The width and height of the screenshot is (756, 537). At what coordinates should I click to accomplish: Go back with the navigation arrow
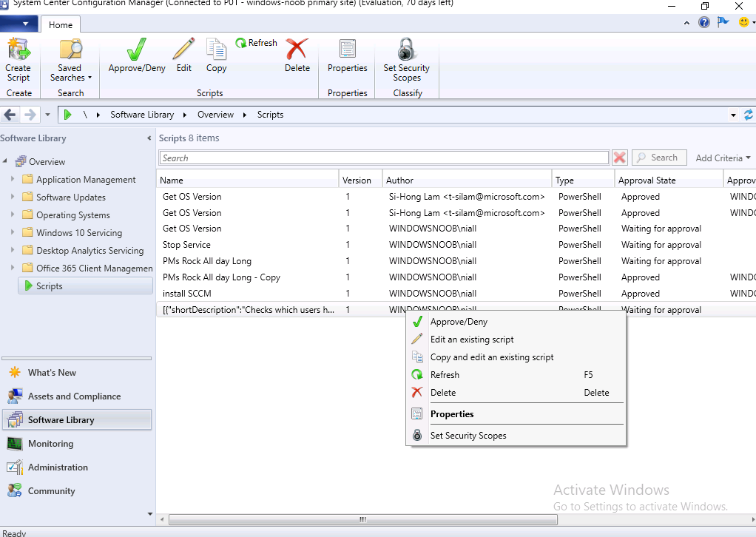pos(10,115)
